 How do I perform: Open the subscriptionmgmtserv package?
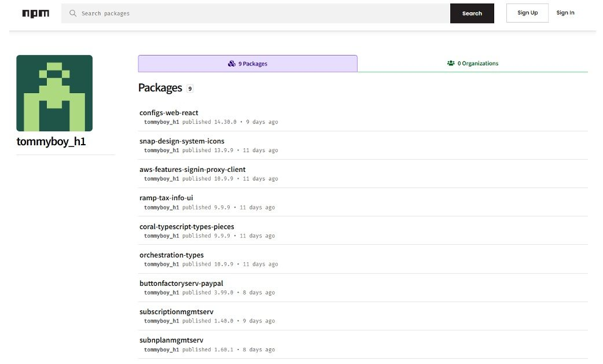[x=178, y=311]
